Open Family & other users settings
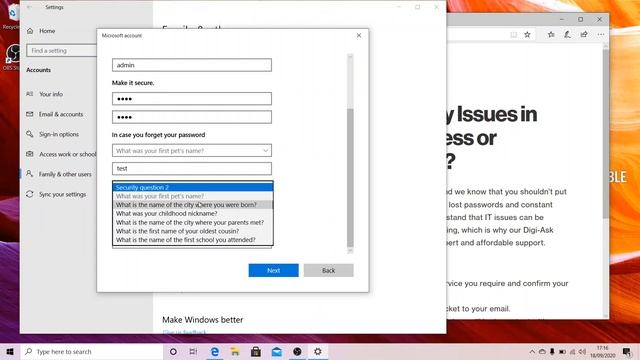 click(59, 174)
